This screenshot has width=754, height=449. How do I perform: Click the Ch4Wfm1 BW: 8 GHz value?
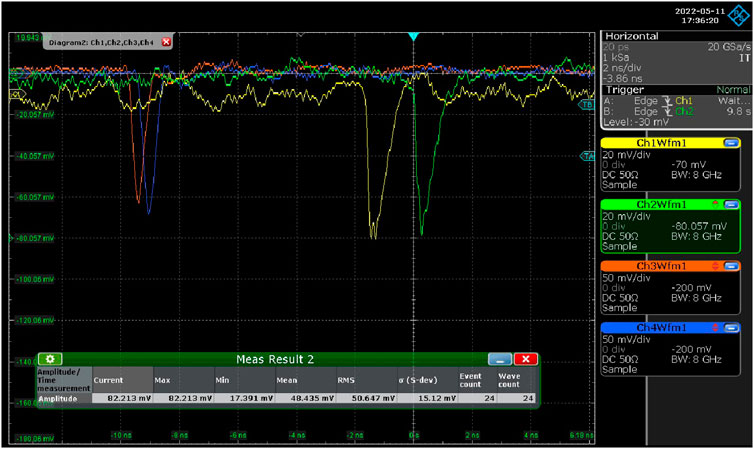pyautogui.click(x=696, y=359)
